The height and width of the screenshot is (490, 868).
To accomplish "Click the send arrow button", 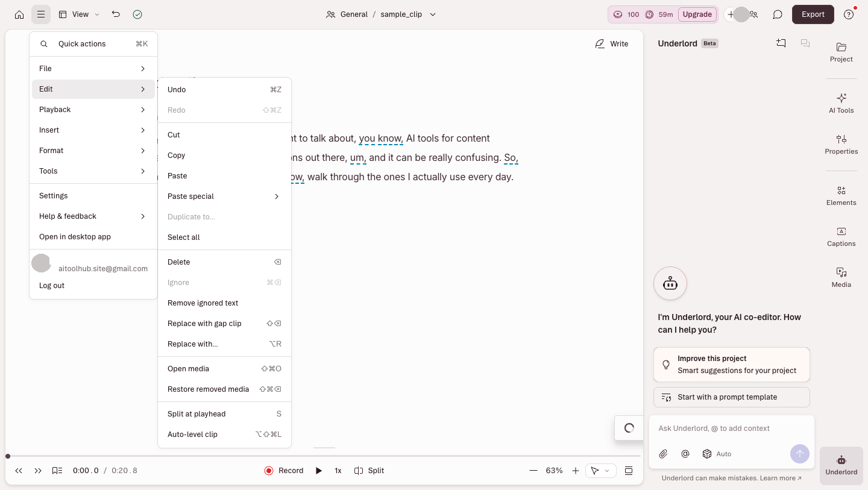I will coord(799,454).
